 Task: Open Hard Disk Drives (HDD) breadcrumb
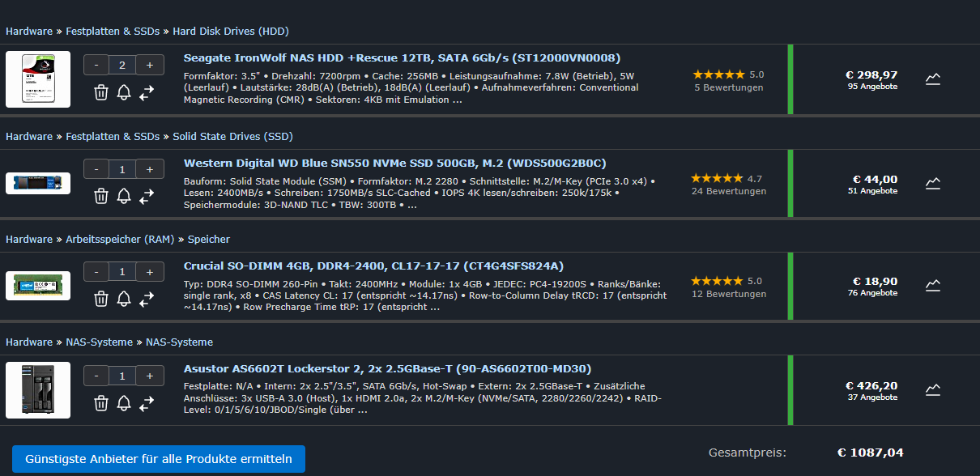[231, 32]
